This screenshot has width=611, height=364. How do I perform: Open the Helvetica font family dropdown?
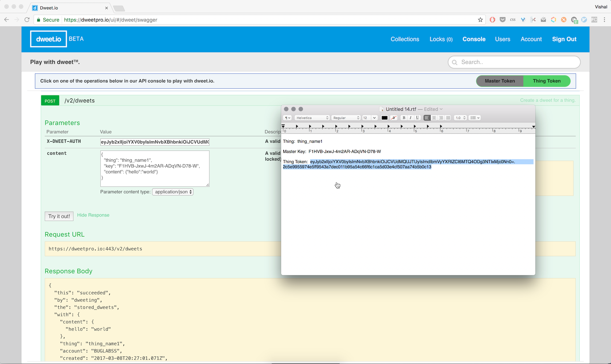pos(312,118)
